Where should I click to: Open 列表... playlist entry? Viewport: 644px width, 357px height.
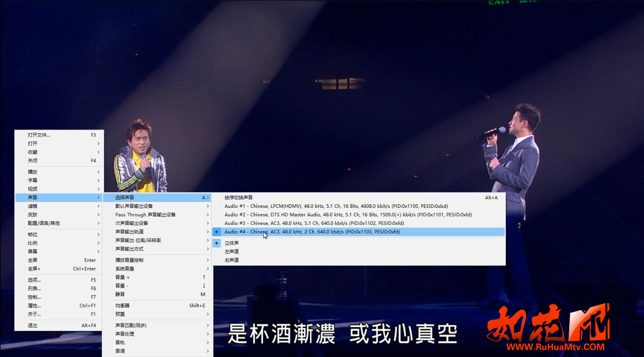click(x=59, y=288)
